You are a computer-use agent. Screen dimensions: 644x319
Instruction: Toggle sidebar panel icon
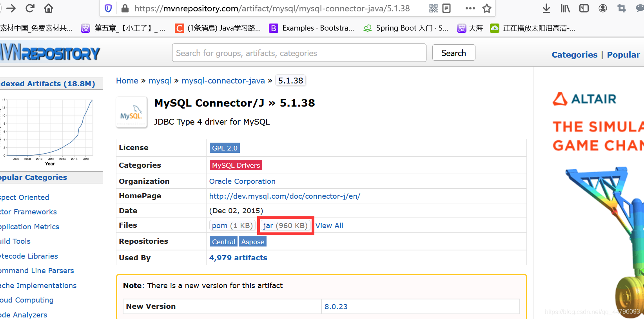pos(584,8)
